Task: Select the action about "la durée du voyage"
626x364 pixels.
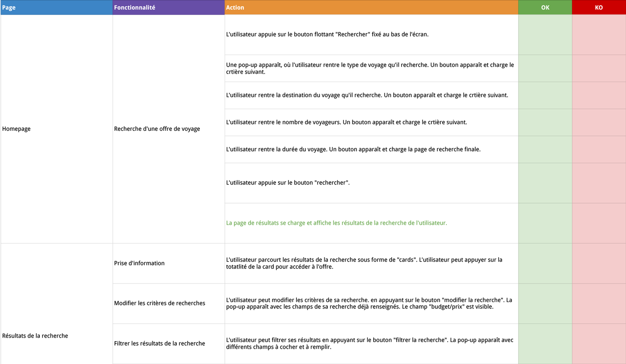Action: [x=372, y=150]
